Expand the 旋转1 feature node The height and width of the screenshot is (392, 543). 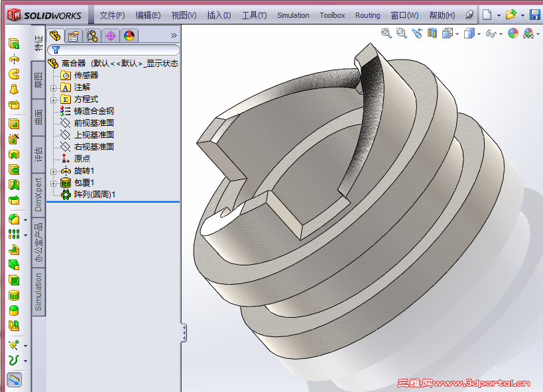[x=53, y=171]
